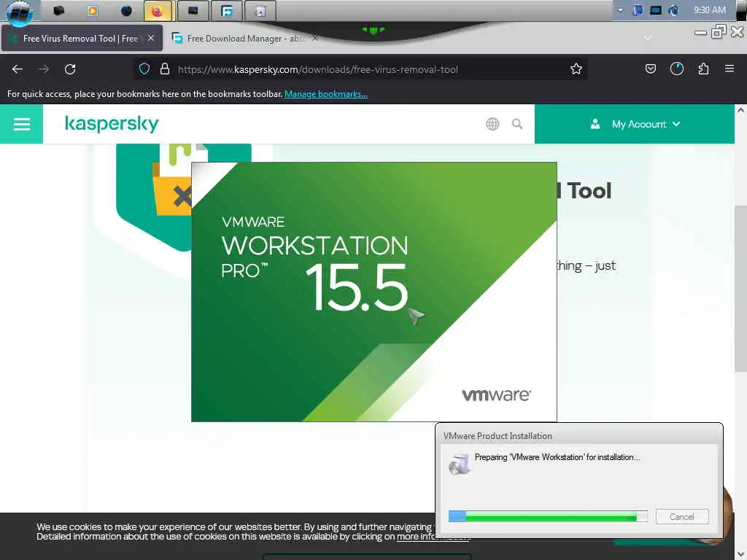Open the Manage bookmarks link
Screen dimensions: 747x560
[326, 94]
